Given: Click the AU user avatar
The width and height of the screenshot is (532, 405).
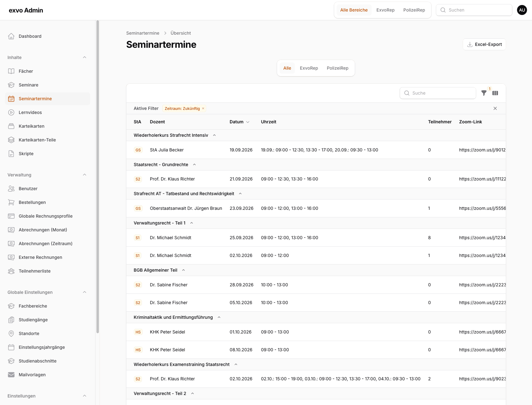Looking at the screenshot, I should 522,10.
